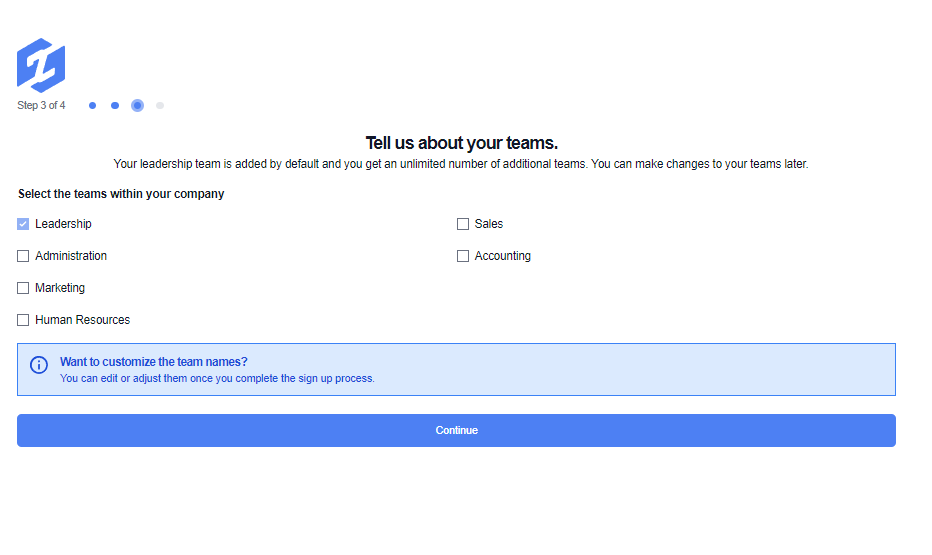Click the 'Tell us about your teams.' heading

pos(461,143)
